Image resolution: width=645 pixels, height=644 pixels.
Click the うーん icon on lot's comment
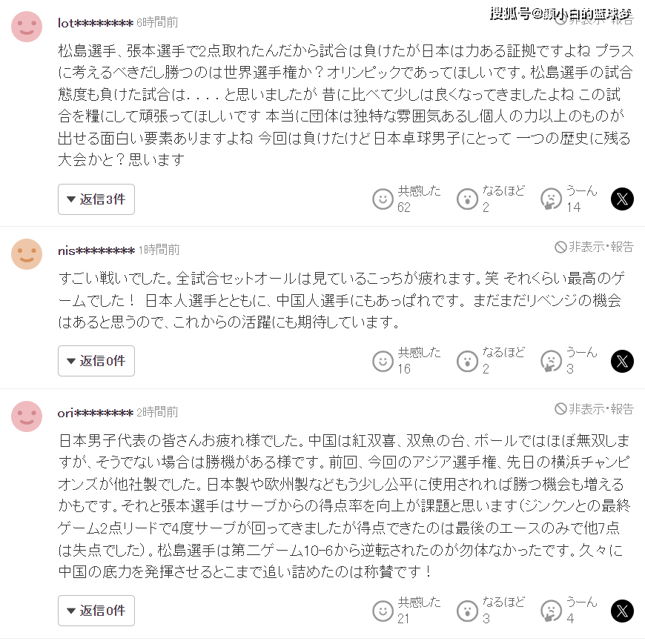[551, 199]
